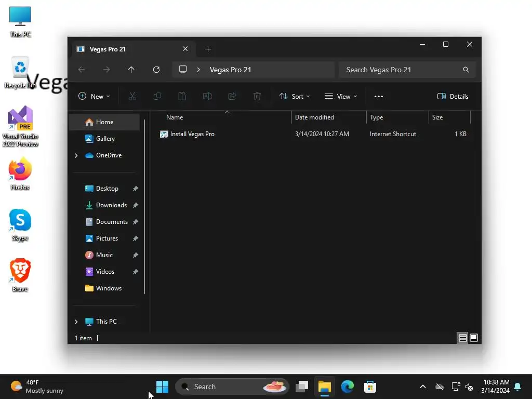532x399 pixels.
Task: Open the New dropdown
Action: coord(94,96)
